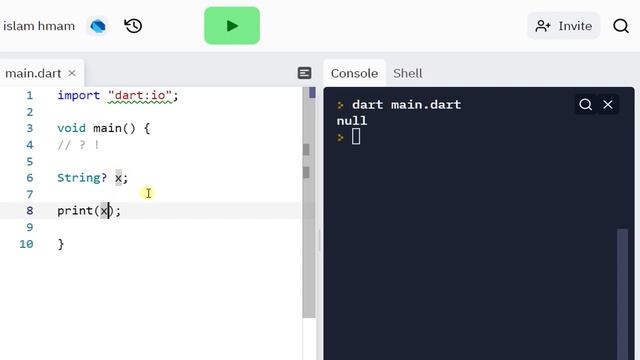Search inside the console output
Screen dimensions: 640x360
pyautogui.click(x=585, y=104)
